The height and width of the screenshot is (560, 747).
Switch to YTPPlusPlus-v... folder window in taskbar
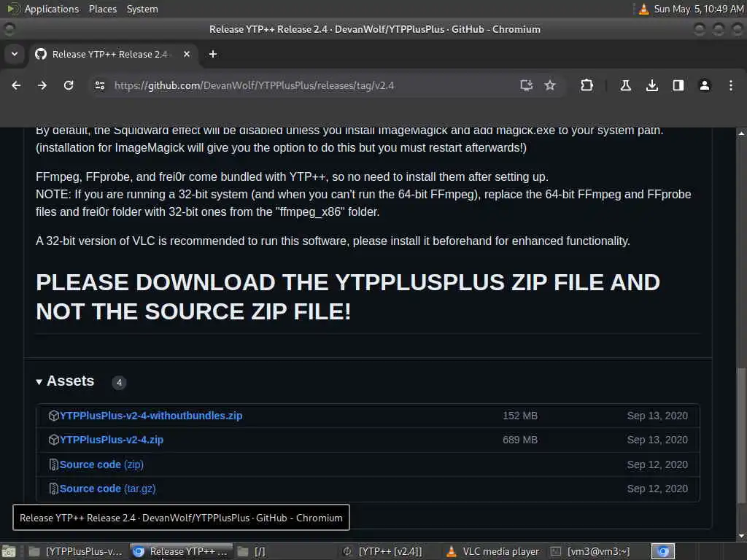coord(76,551)
